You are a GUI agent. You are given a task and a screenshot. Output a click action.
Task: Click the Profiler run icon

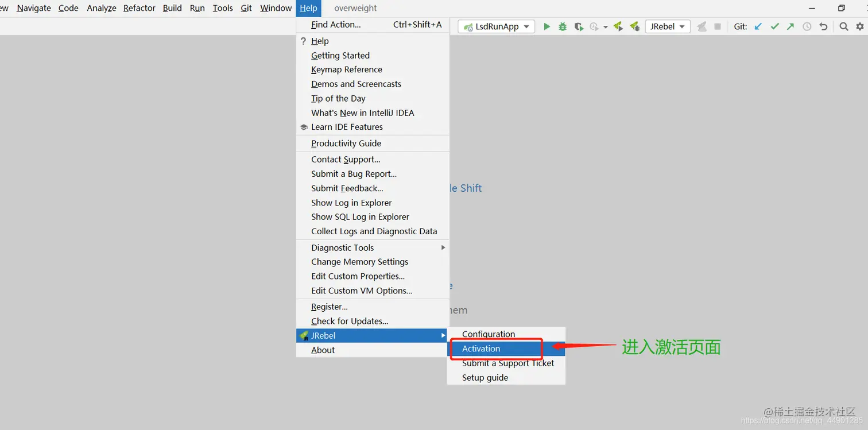tap(595, 26)
